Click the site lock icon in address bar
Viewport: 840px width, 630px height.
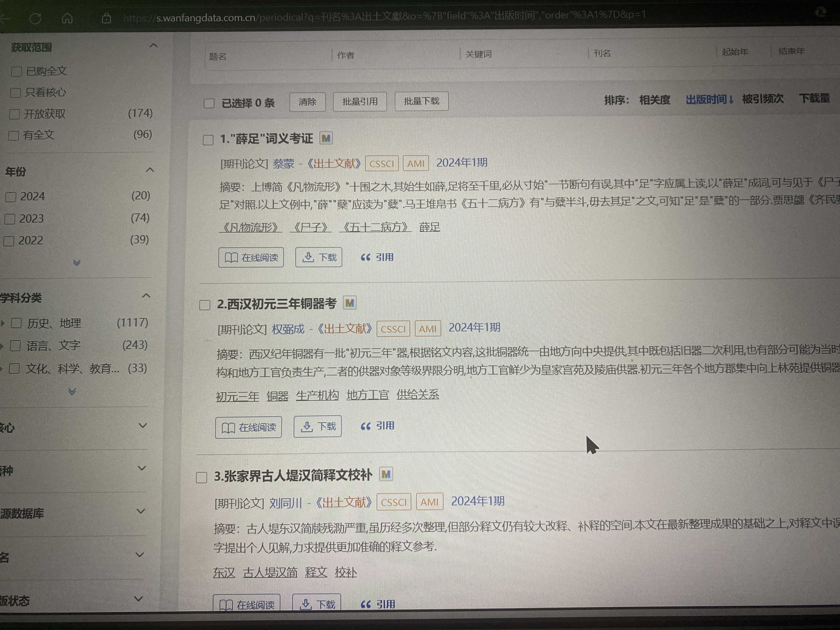106,18
